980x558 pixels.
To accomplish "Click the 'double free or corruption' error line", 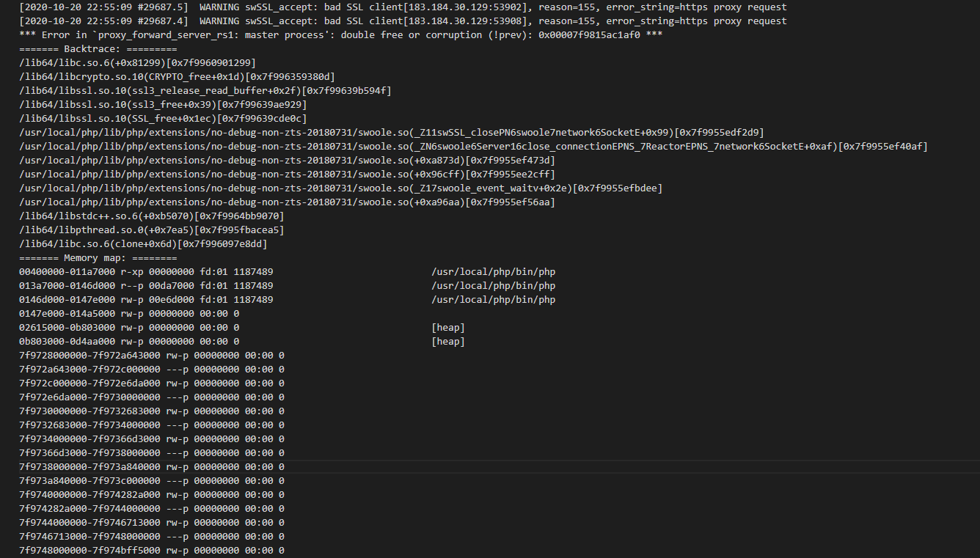I will click(x=341, y=35).
